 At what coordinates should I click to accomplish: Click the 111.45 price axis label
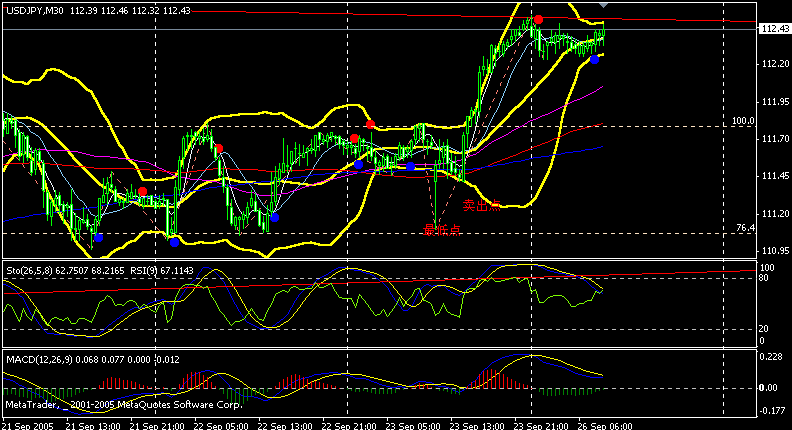[x=775, y=176]
